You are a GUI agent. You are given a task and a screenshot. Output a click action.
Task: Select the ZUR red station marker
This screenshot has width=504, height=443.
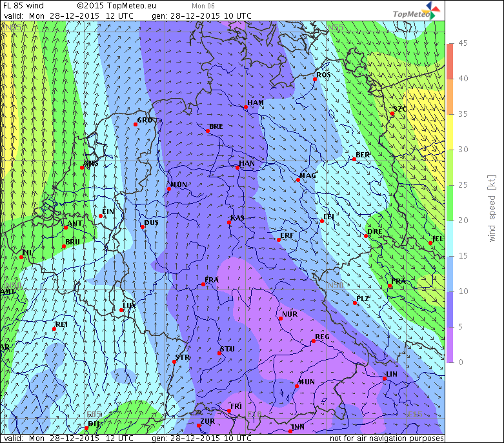tap(198, 426)
